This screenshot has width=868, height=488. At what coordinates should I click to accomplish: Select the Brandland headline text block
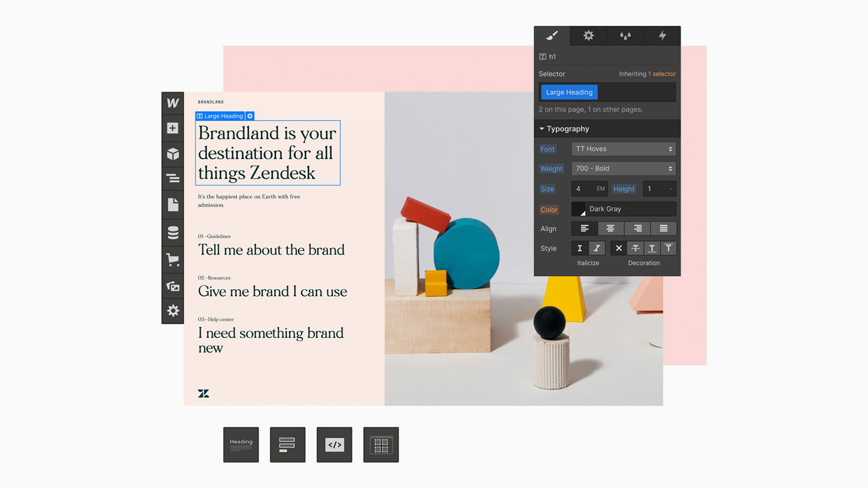click(268, 153)
